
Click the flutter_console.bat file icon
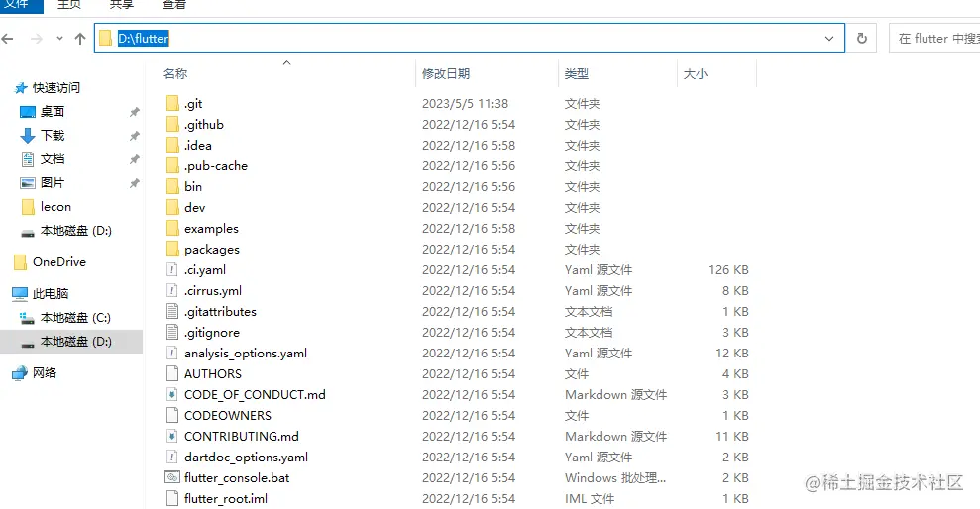172,477
